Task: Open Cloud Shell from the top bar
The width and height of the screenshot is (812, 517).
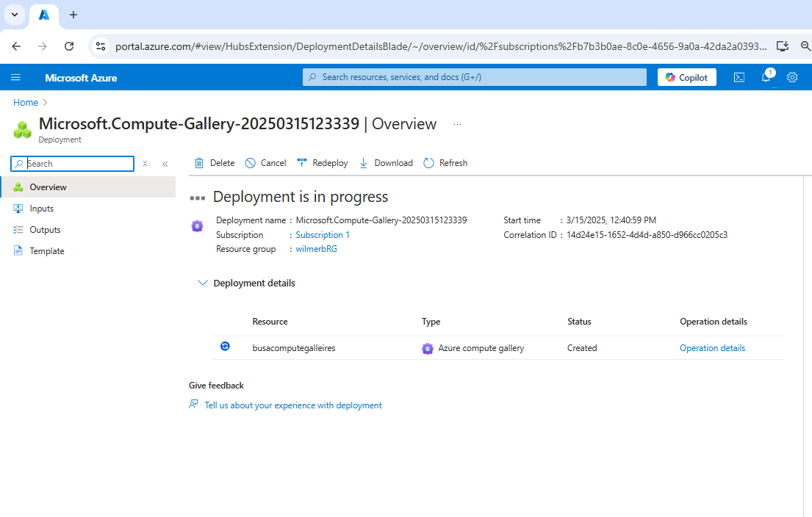Action: pos(739,77)
